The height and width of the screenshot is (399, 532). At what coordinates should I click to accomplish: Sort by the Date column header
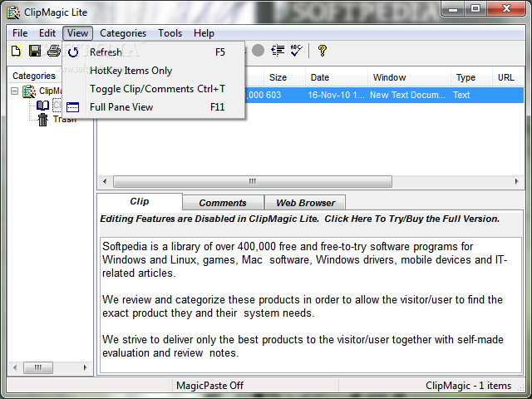tap(336, 77)
